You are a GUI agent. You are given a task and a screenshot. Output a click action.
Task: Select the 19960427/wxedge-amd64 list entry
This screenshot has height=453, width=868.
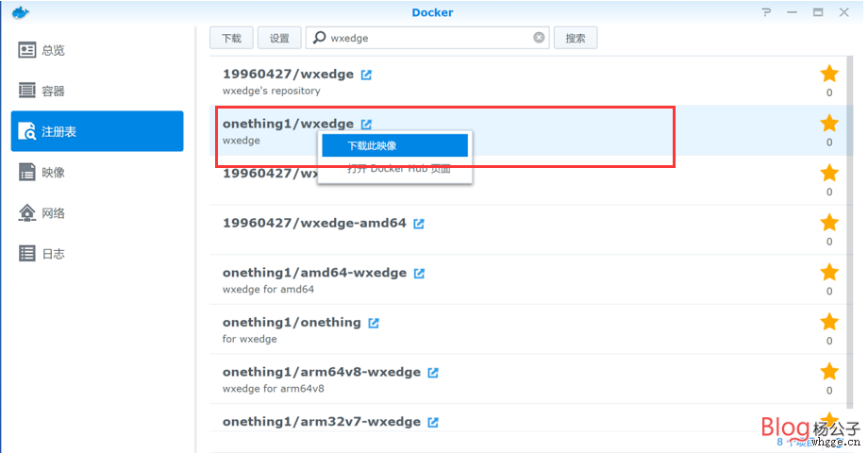528,230
